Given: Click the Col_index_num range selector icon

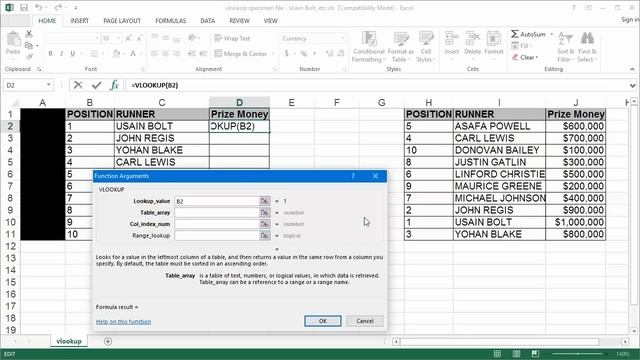Looking at the screenshot, I should click(264, 224).
